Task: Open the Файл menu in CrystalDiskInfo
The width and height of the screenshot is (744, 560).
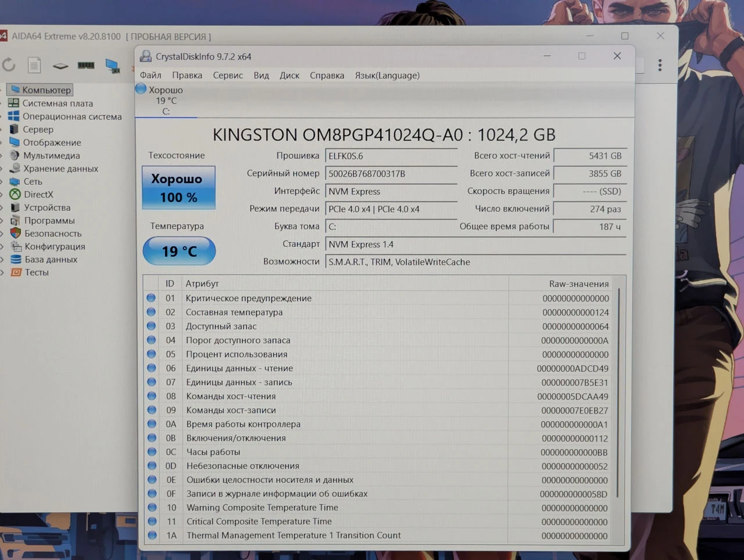Action: [x=151, y=76]
